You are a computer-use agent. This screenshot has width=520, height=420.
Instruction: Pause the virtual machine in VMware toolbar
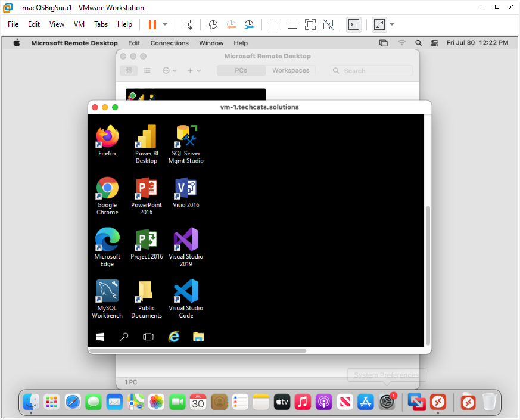pyautogui.click(x=152, y=24)
